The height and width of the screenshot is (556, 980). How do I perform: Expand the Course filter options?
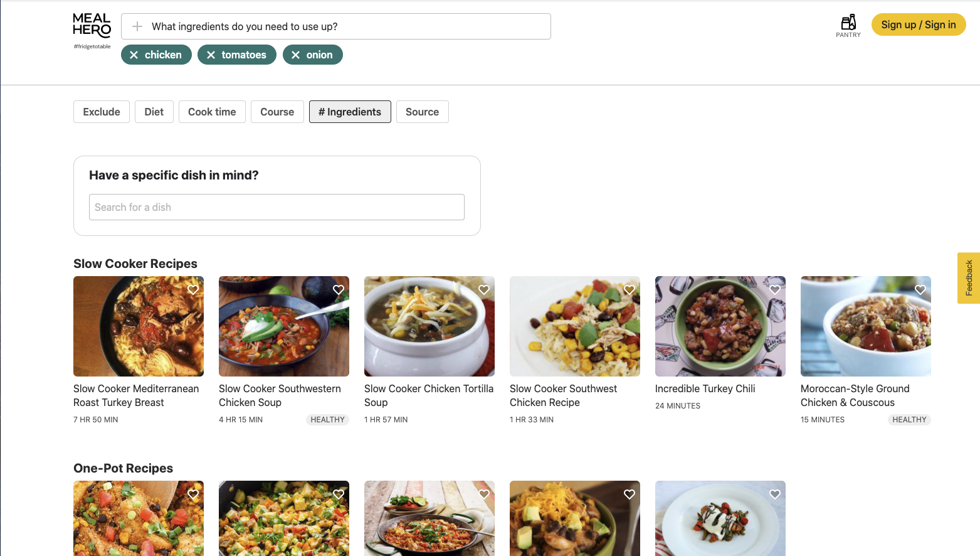277,112
